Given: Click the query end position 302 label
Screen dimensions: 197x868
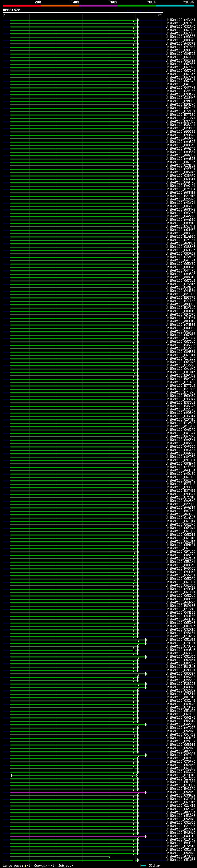Looking at the screenshot, I should (159, 15).
